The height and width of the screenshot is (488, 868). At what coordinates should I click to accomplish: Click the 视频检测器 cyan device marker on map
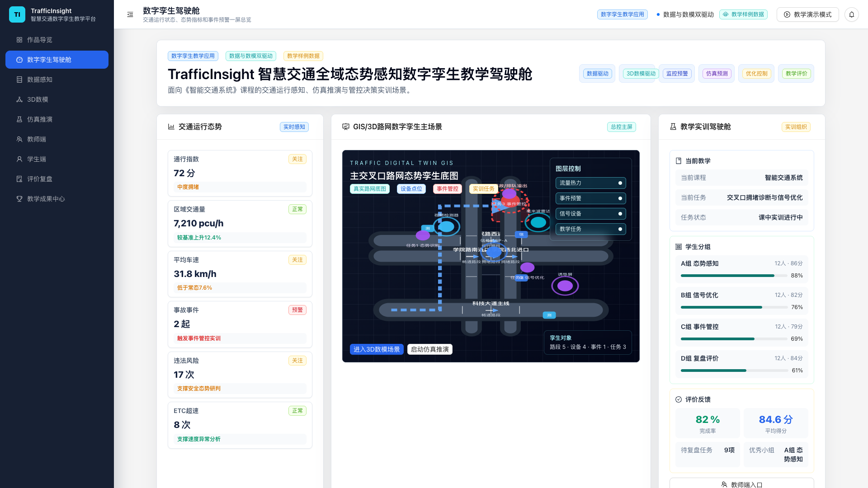pos(447,226)
